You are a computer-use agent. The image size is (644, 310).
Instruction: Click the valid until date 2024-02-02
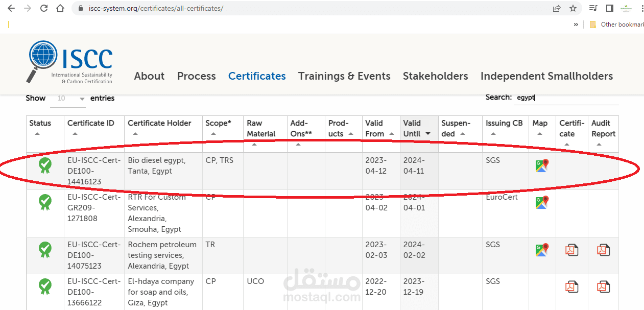pos(414,250)
